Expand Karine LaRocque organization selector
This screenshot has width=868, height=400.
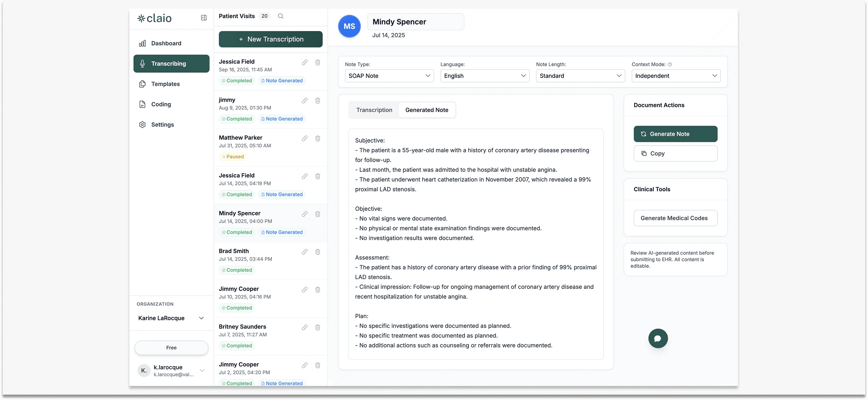[x=171, y=318]
